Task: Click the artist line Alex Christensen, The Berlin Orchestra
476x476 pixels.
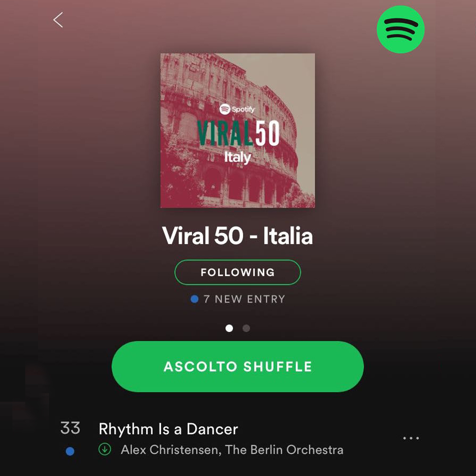Action: tap(232, 450)
